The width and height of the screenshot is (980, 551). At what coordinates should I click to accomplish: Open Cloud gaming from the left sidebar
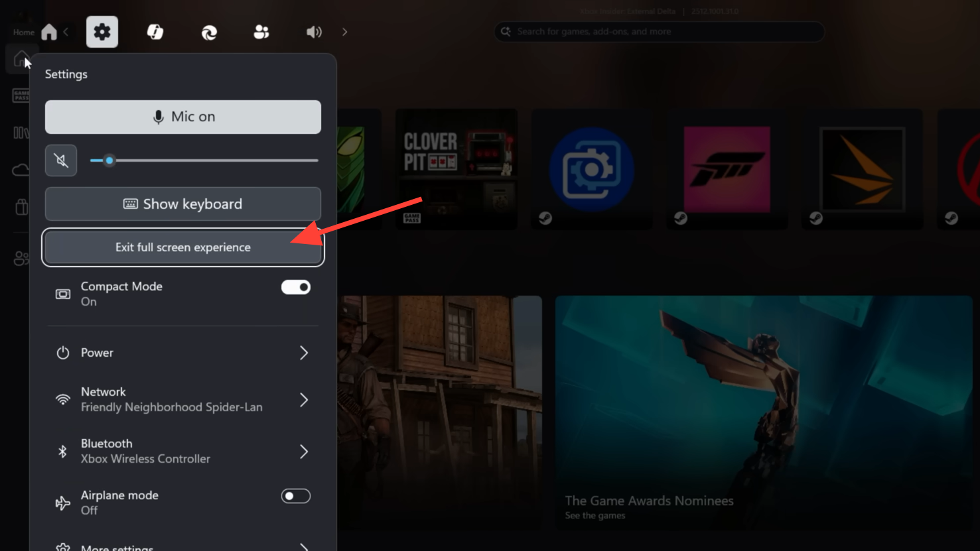click(20, 170)
